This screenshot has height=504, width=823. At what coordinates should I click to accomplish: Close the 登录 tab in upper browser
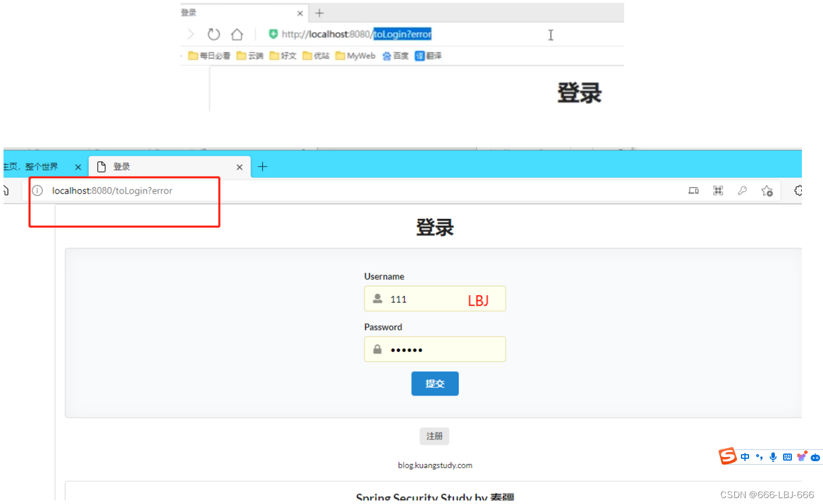300,13
